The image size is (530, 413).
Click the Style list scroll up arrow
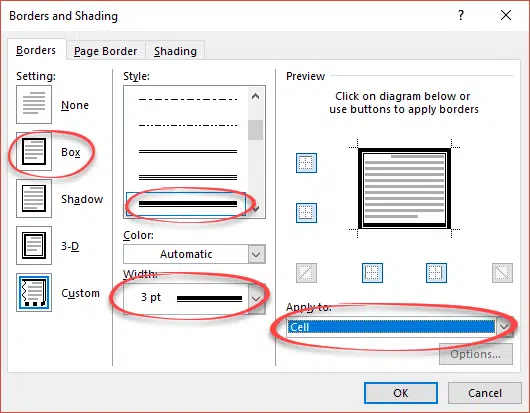click(256, 97)
